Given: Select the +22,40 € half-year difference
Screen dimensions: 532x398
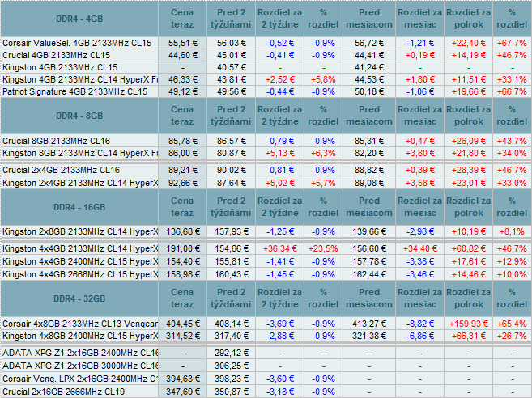Looking at the screenshot, I should point(469,43).
